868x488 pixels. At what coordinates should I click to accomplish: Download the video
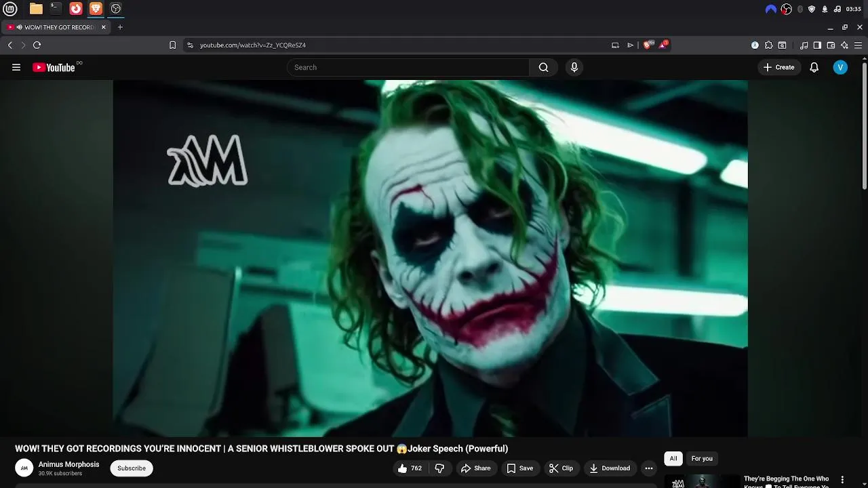point(610,468)
